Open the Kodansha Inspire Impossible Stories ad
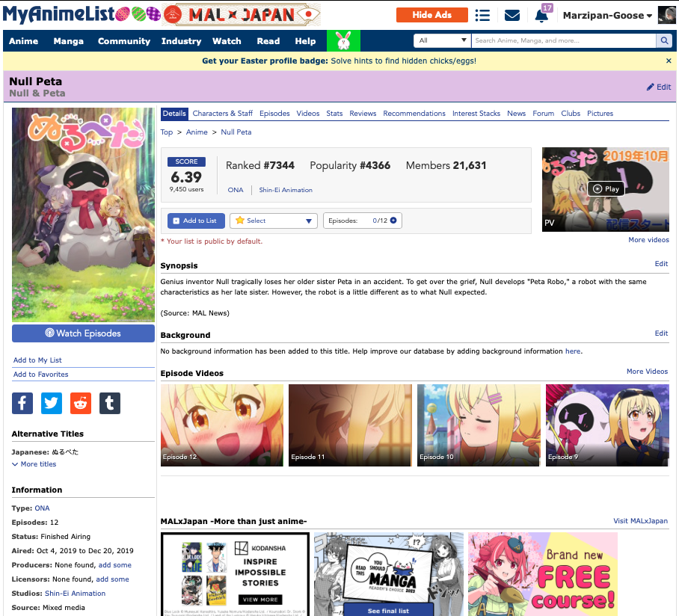This screenshot has height=616, width=679. 235,574
